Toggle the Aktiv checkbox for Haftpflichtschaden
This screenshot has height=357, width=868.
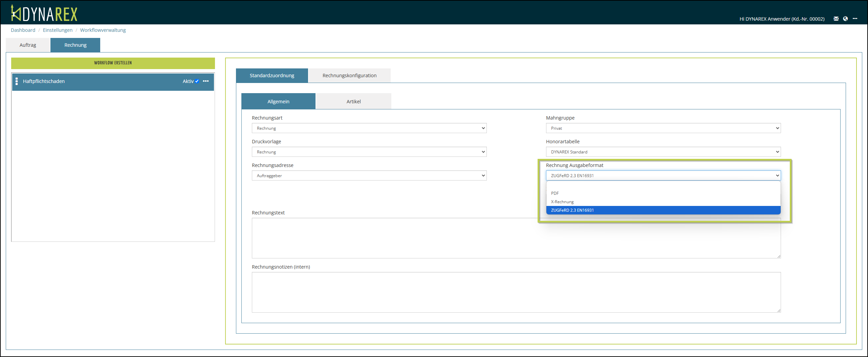click(x=197, y=81)
